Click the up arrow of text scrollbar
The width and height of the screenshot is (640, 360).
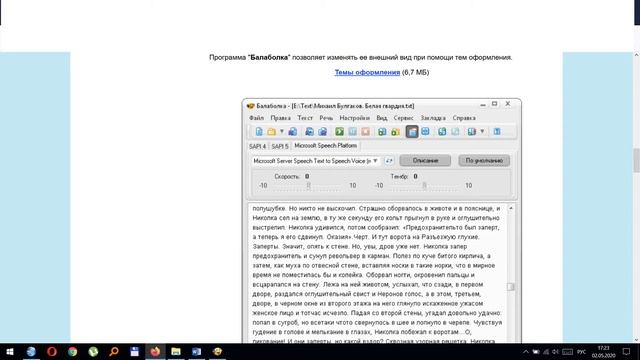(511, 209)
